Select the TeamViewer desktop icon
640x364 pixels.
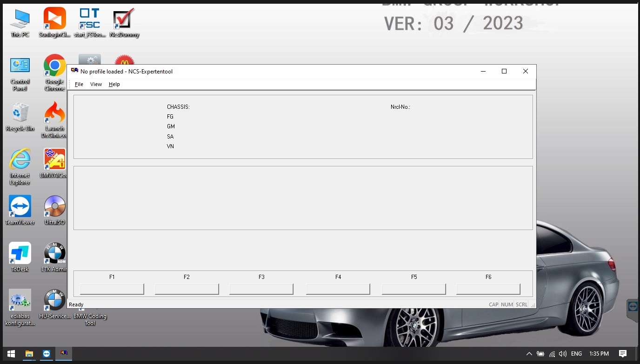pos(20,207)
